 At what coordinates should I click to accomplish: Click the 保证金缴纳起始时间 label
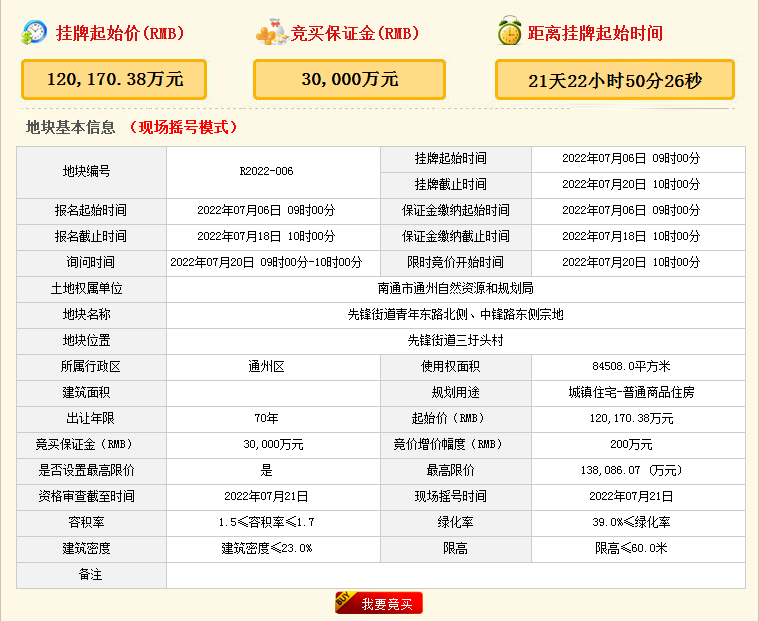click(455, 210)
